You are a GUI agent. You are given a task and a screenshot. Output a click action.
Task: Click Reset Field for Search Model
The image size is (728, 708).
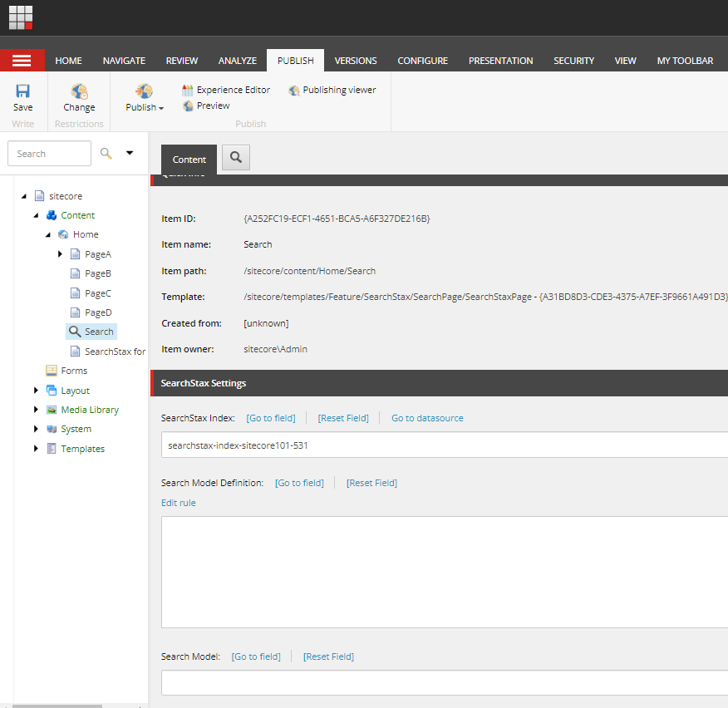click(x=329, y=656)
